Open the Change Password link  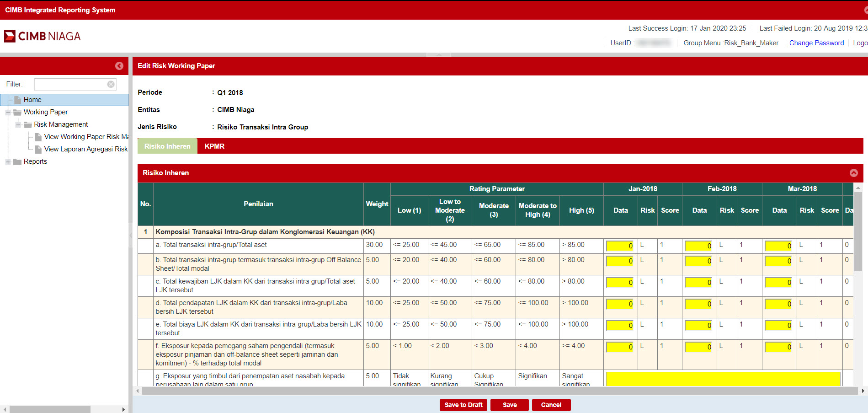816,43
